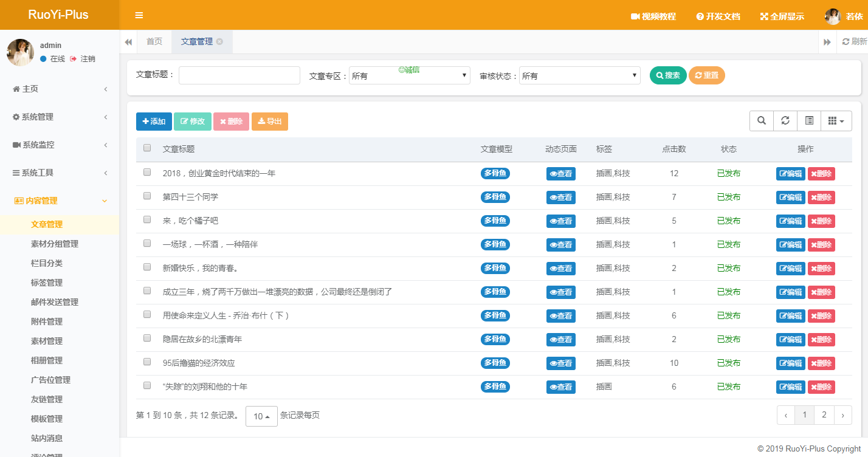Click the next page arrow in pagination
The width and height of the screenshot is (868, 457).
[842, 415]
